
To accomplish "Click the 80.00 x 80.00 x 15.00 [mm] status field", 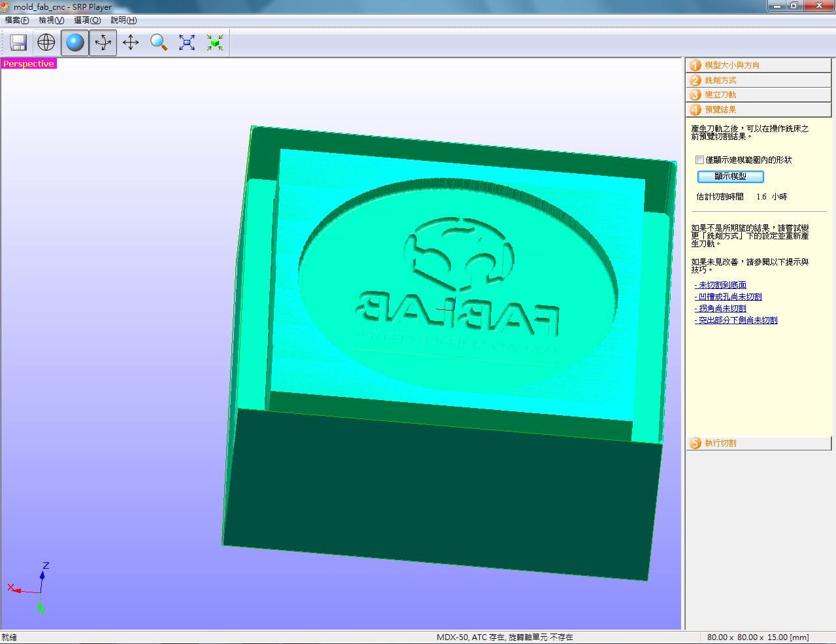I will coord(758,637).
